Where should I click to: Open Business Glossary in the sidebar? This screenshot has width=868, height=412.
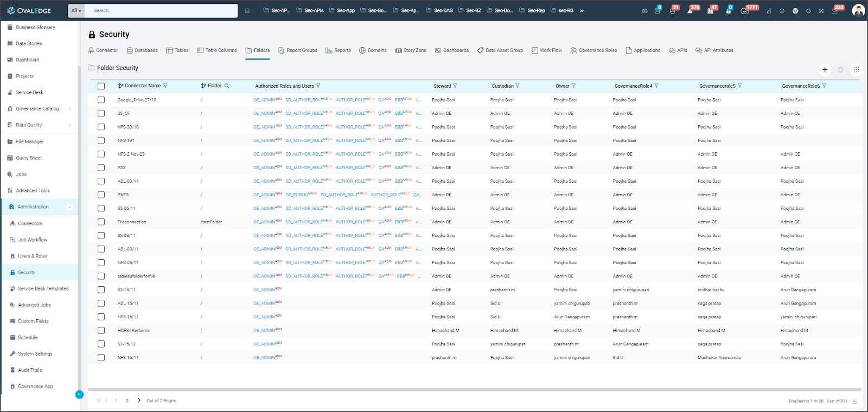coord(35,27)
